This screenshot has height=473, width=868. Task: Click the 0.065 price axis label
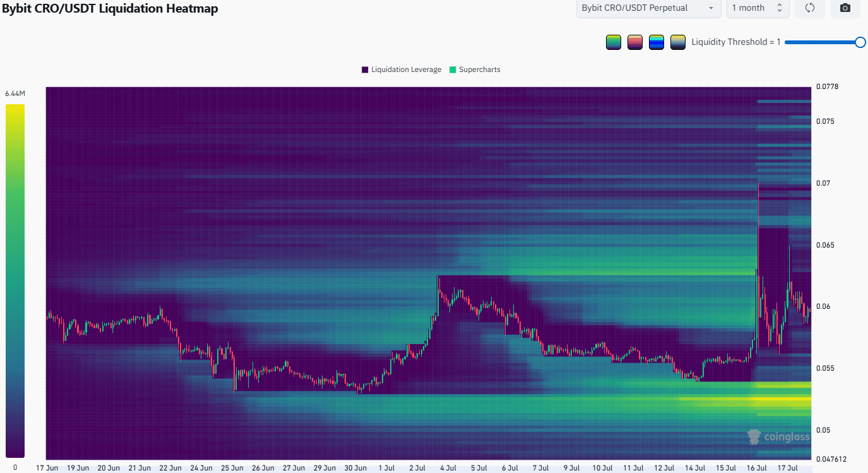pos(824,245)
